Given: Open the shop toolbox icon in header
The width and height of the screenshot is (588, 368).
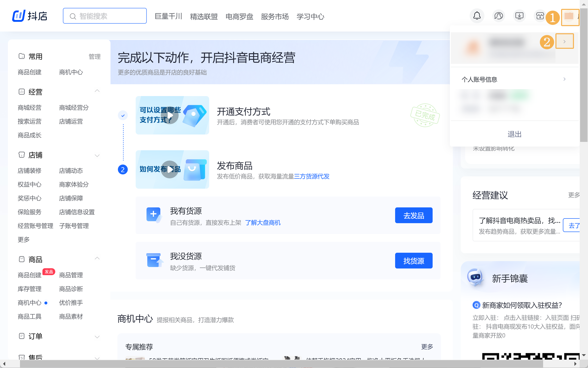Looking at the screenshot, I should tap(540, 16).
